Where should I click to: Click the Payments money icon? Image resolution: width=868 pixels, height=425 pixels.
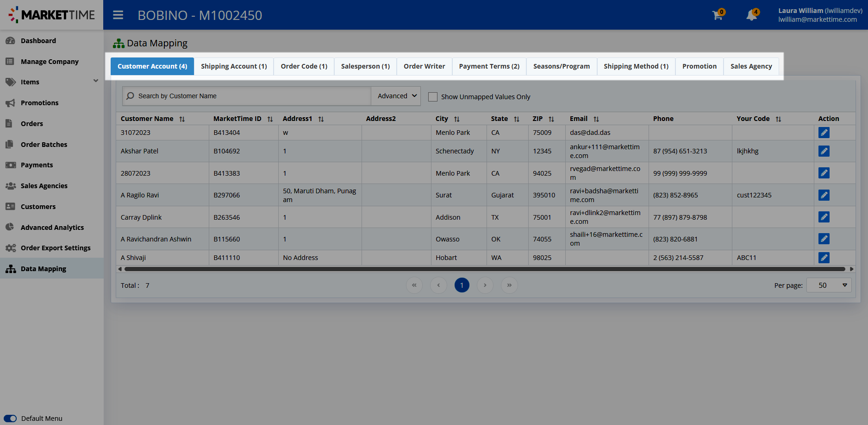click(11, 165)
